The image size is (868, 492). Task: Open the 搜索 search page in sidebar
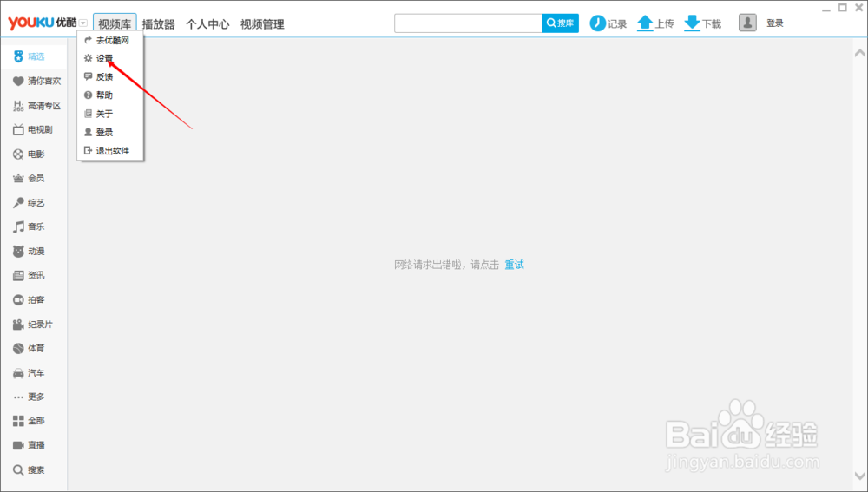(x=29, y=469)
